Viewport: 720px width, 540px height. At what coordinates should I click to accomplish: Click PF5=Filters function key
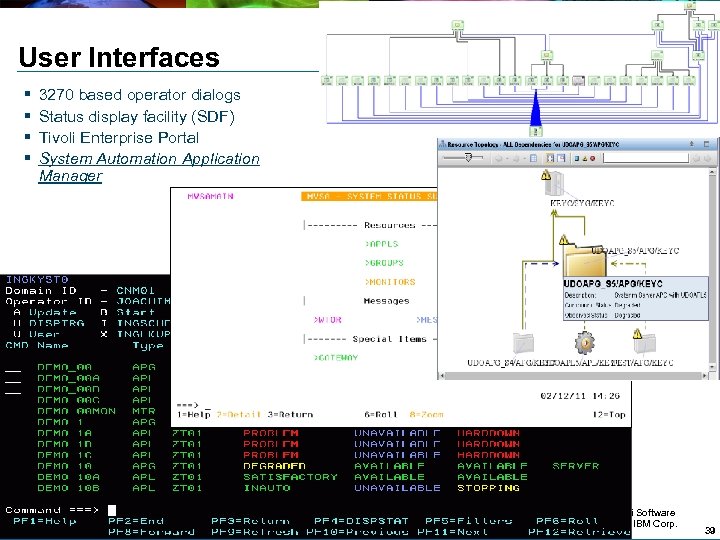(468, 521)
